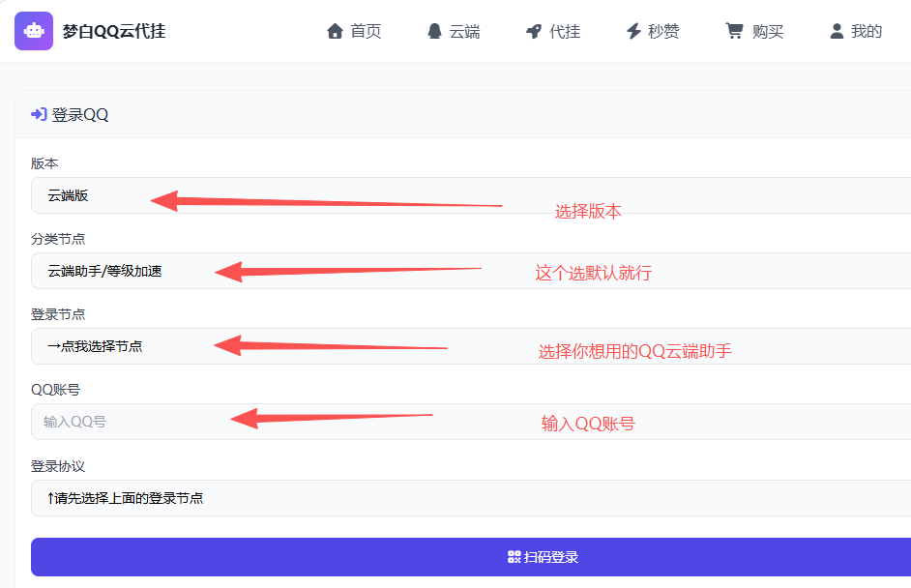911x588 pixels.
Task: Click the QQ penguin icon beside 云端
Action: click(x=434, y=31)
